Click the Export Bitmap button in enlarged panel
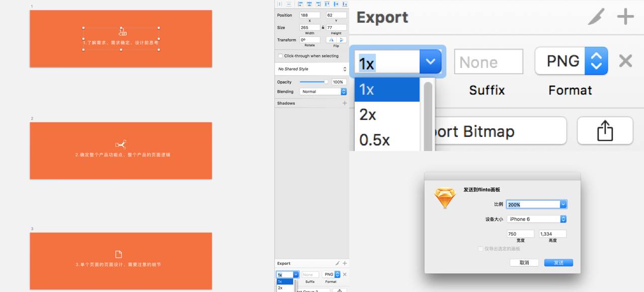 (501, 131)
